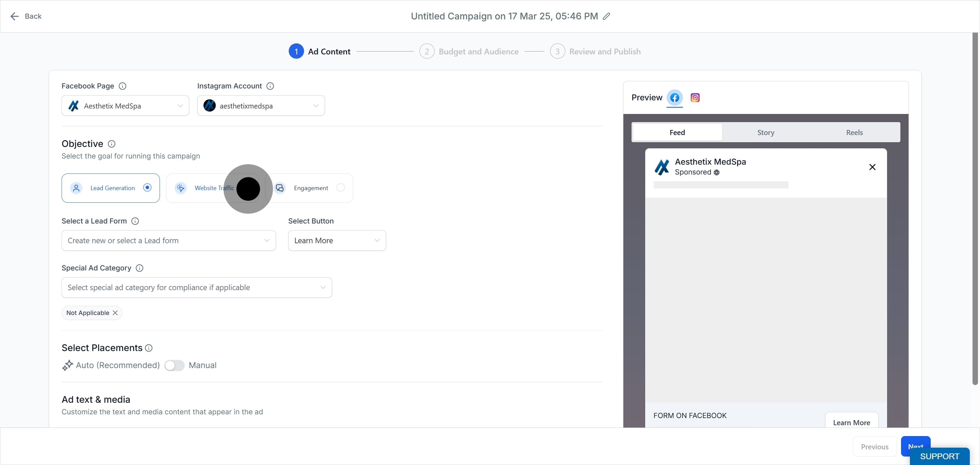The image size is (980, 465).
Task: Select the Lead Generation objective radio
Action: (147, 187)
